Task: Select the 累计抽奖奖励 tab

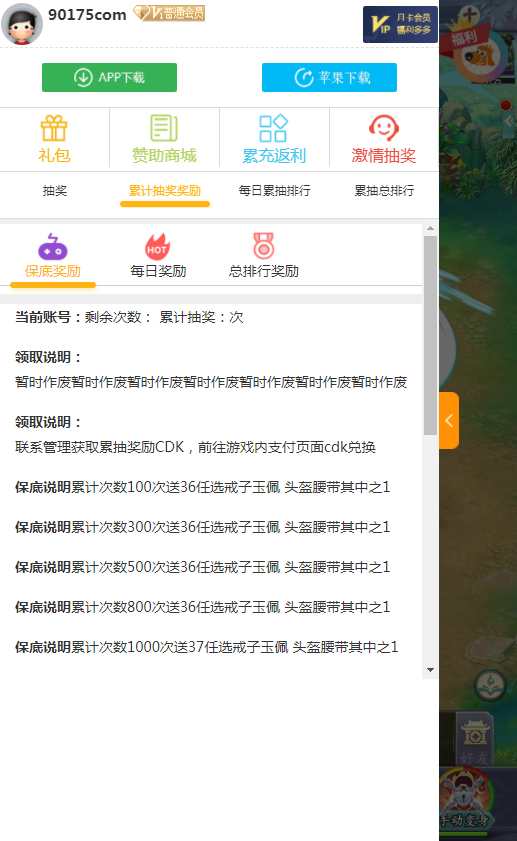Action: 165,190
